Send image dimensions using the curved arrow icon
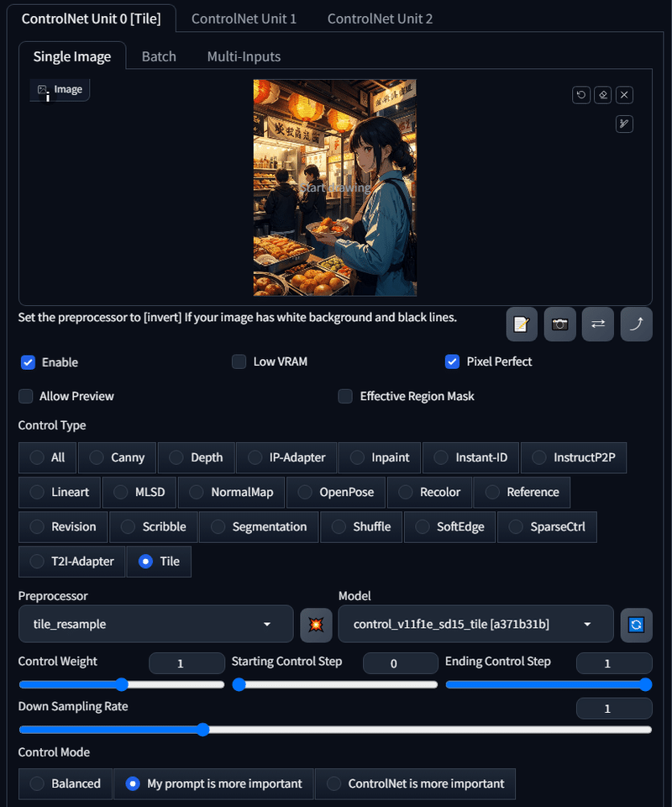 [636, 324]
